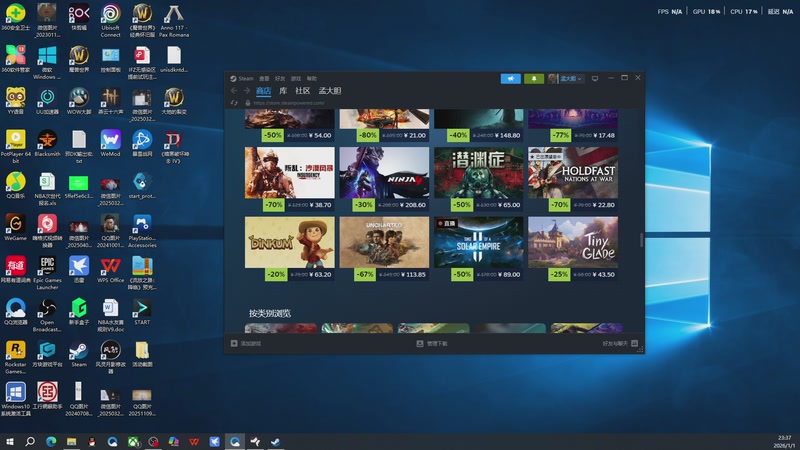Open the Anno 117 Pax Romana shortcut
This screenshot has height=450, width=800.
174,20
